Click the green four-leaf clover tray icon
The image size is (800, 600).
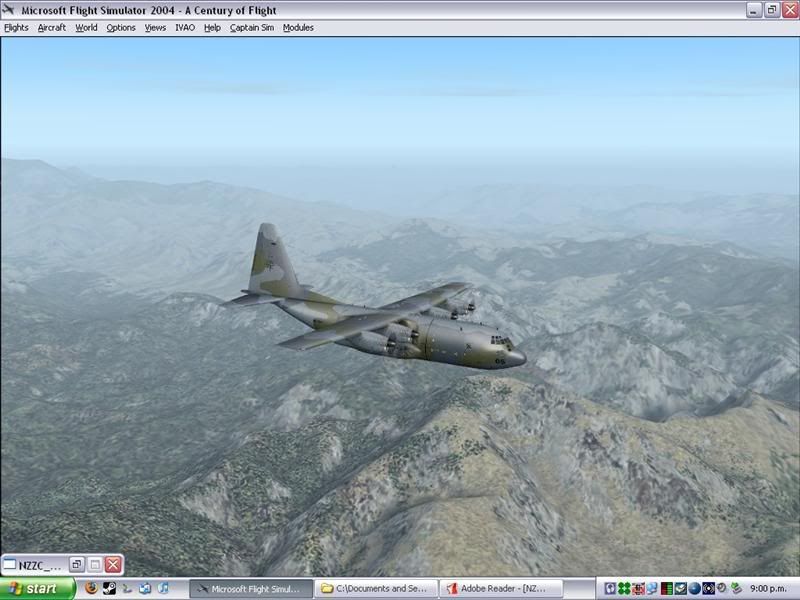(624, 589)
